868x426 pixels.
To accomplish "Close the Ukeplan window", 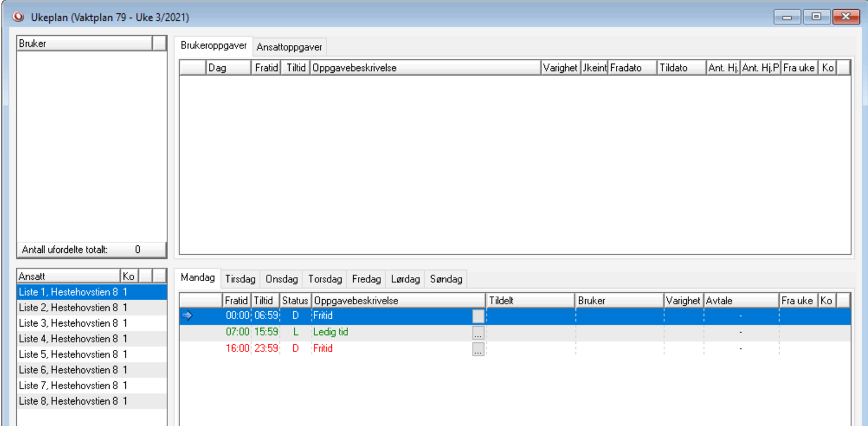I will 847,17.
